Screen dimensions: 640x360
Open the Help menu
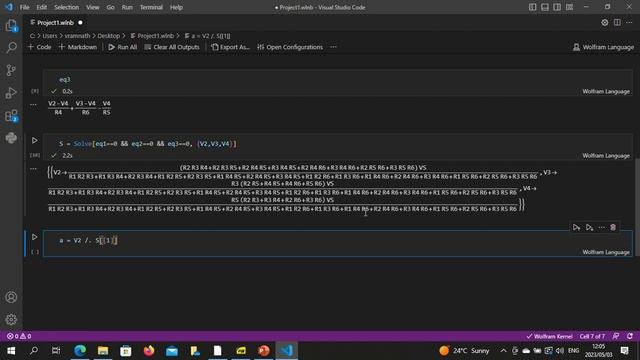coord(176,7)
